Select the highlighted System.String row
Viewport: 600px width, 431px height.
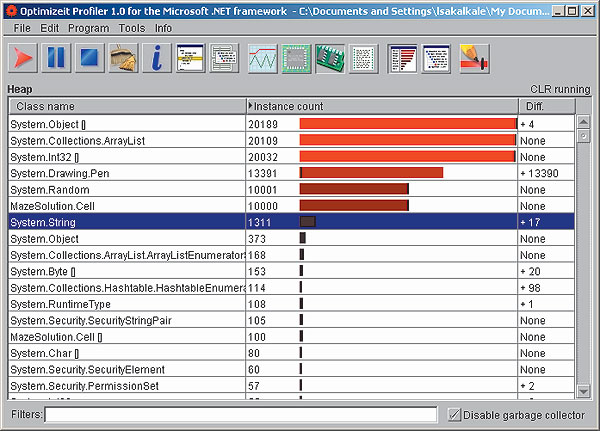coord(291,222)
